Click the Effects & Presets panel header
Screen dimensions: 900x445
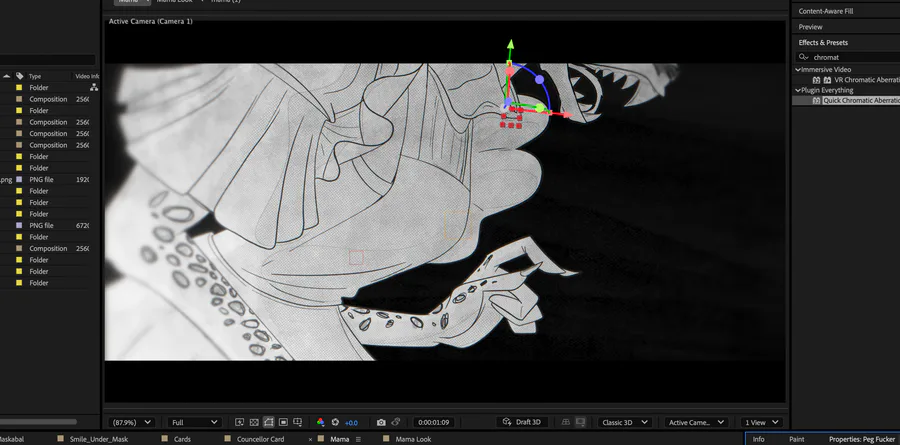tap(823, 42)
